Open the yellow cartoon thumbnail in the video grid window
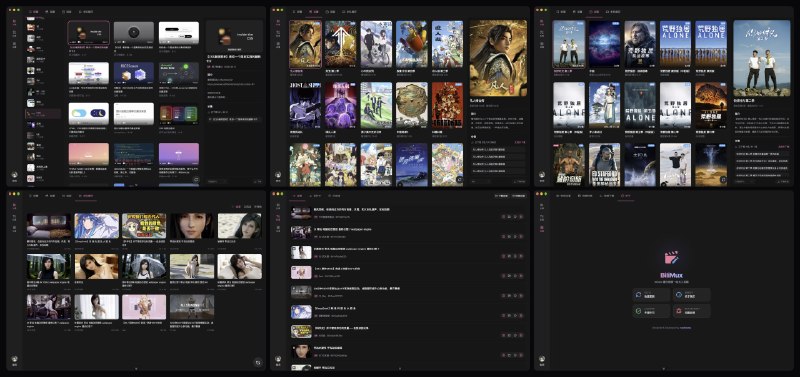Image resolution: width=800 pixels, height=377 pixels. (x=144, y=226)
